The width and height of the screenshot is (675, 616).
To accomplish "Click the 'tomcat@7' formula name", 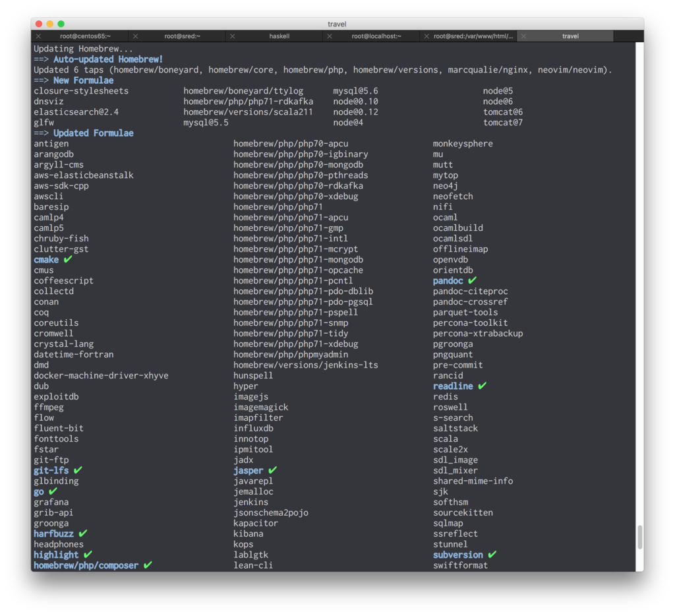I will [503, 122].
